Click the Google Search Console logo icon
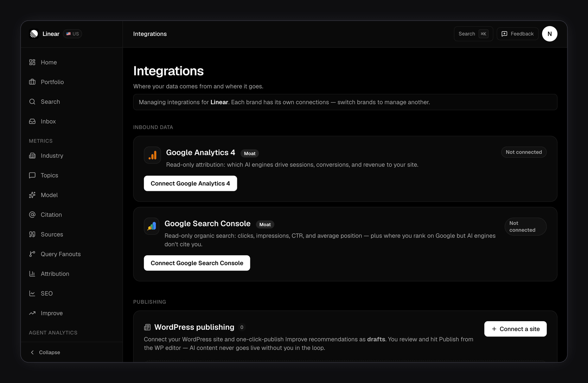Screen dimensions: 588x383 pyautogui.click(x=152, y=226)
